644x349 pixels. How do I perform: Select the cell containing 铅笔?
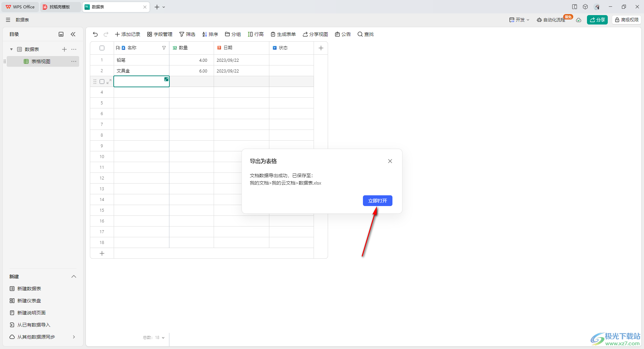click(x=142, y=60)
